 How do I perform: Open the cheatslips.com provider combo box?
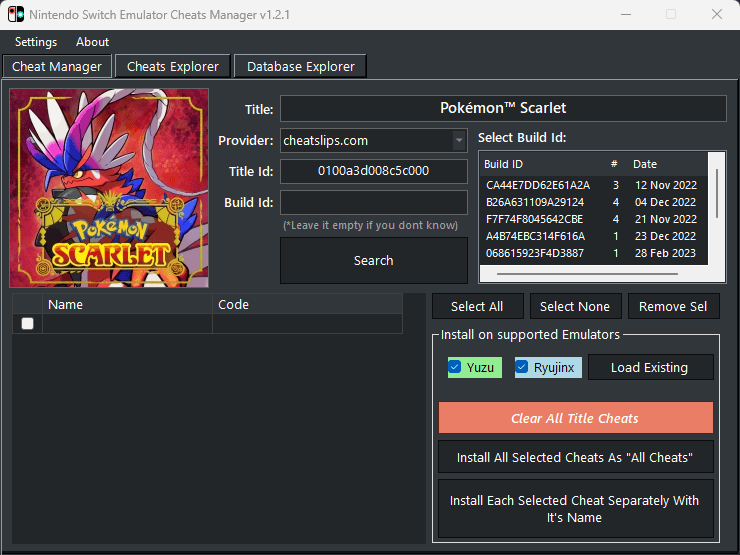click(x=365, y=141)
